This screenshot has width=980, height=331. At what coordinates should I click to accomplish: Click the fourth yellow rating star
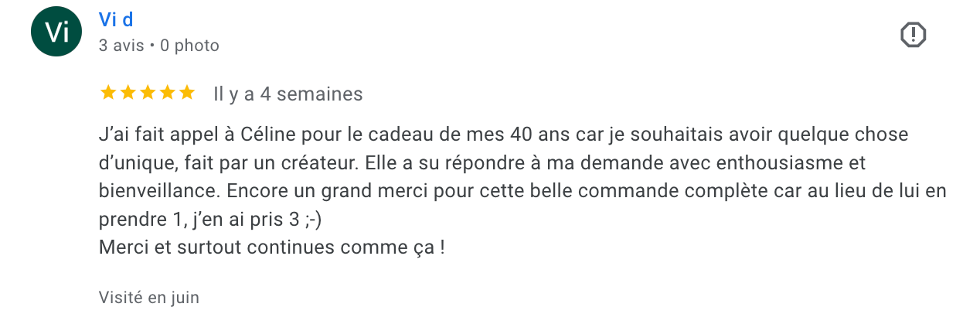(x=167, y=94)
